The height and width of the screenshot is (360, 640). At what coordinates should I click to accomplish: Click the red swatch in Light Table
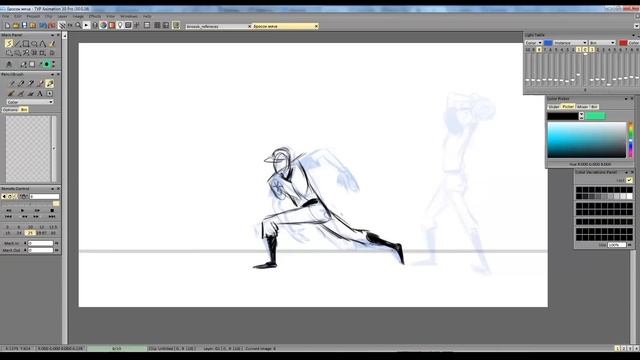pos(623,43)
